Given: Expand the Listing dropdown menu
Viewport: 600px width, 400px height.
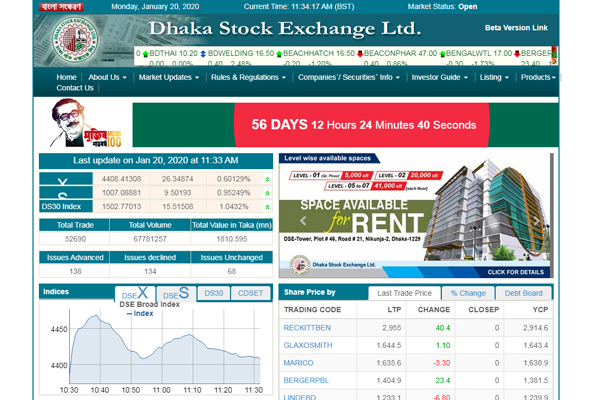Looking at the screenshot, I should [494, 77].
